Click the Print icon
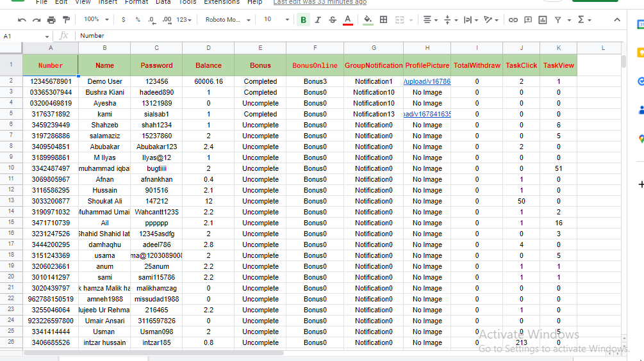The image size is (644, 361). (x=51, y=20)
